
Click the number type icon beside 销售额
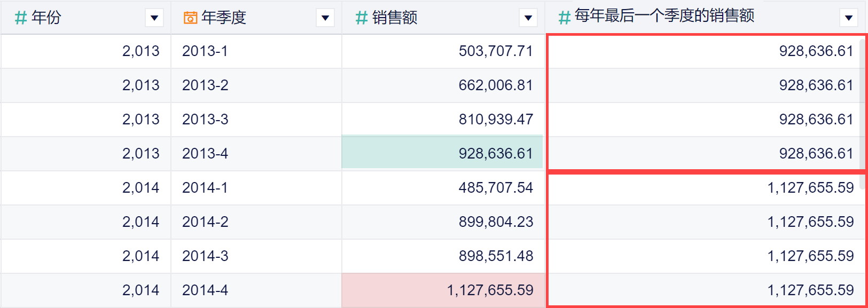tap(362, 18)
